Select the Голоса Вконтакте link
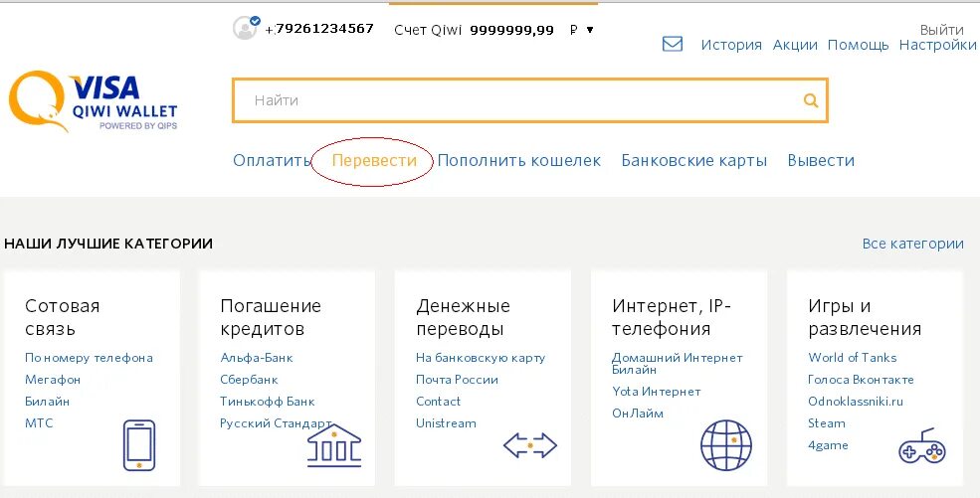Viewport: 980px width, 498px height. [861, 380]
